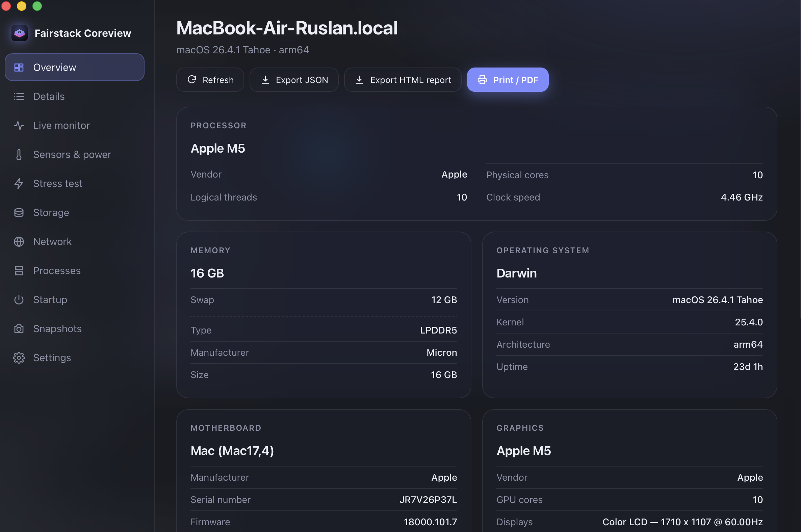This screenshot has width=801, height=532.
Task: Click the circular arrow Refresh icon
Action: [192, 79]
